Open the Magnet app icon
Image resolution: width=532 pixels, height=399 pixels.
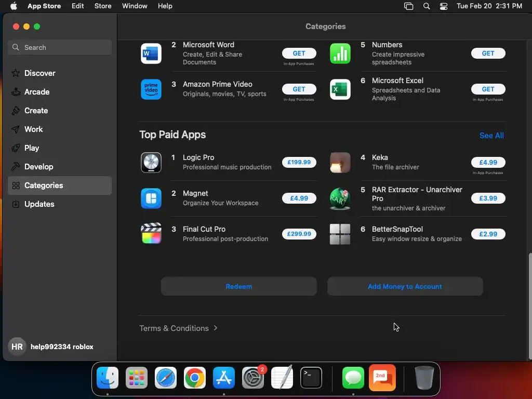pos(151,198)
